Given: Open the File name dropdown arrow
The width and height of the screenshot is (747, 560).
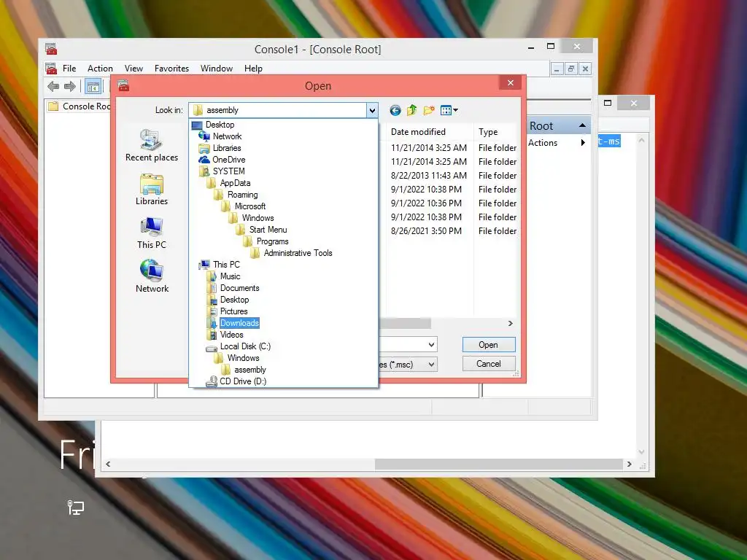Looking at the screenshot, I should pos(431,344).
